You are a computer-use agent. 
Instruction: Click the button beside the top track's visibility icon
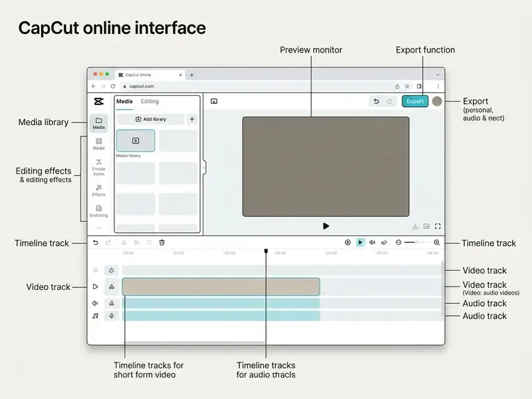111,270
